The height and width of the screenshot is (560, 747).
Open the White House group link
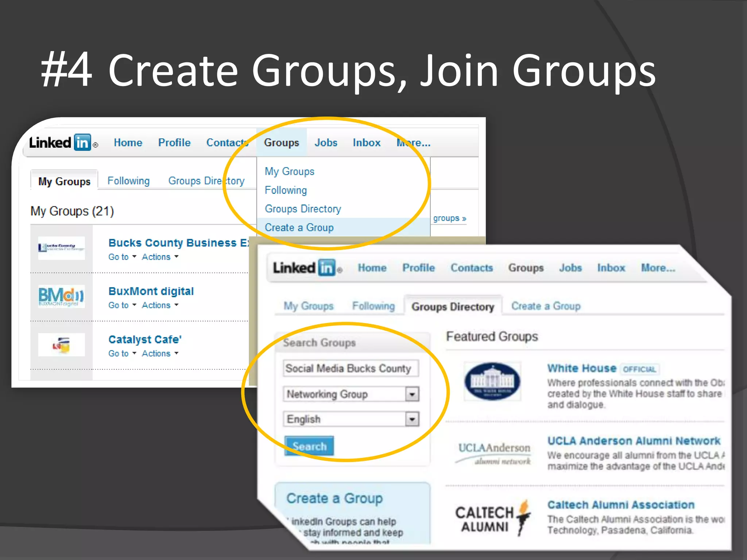(581, 368)
